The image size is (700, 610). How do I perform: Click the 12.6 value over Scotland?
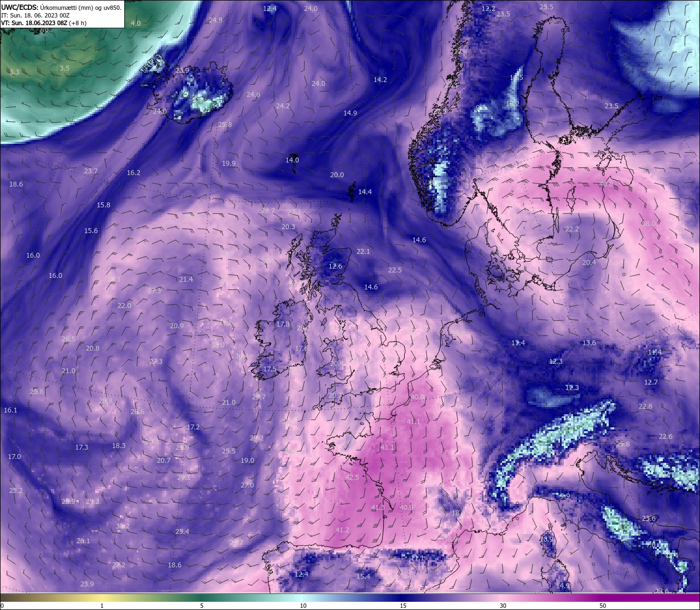pyautogui.click(x=335, y=266)
